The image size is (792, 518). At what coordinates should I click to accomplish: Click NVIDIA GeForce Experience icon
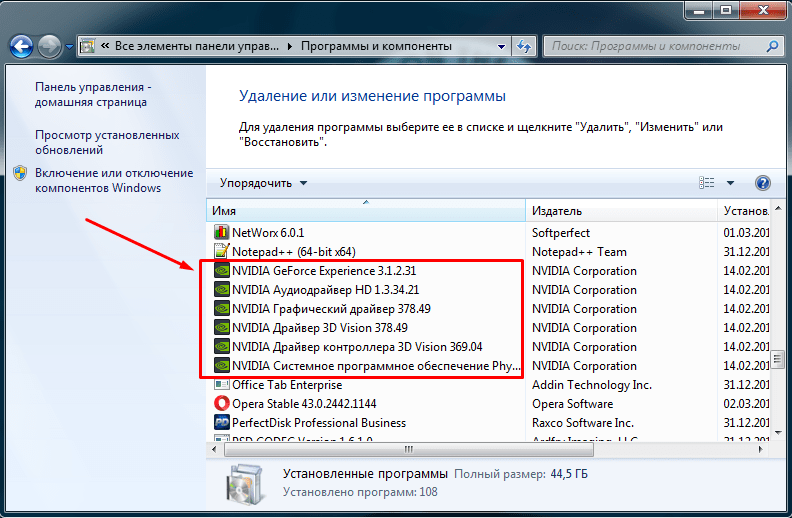(x=221, y=271)
